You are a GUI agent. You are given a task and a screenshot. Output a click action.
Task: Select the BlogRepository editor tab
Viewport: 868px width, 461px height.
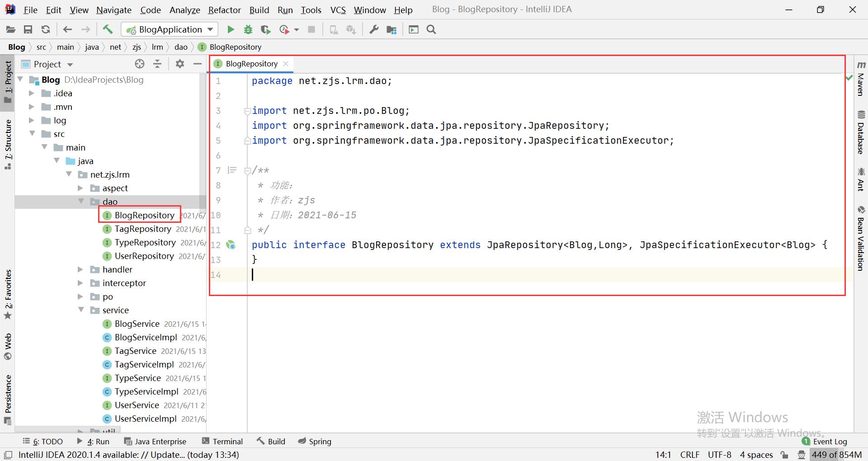click(x=251, y=64)
